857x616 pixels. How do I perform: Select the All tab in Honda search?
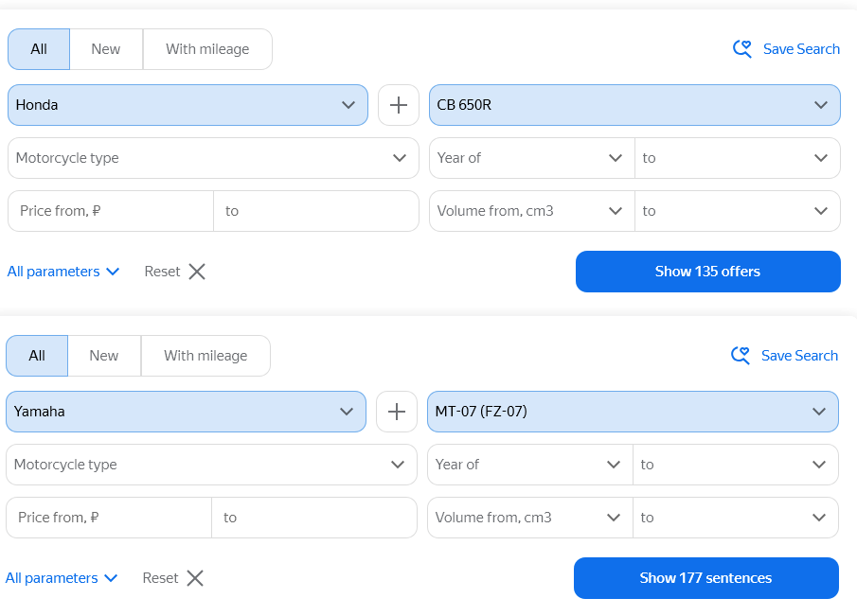[x=39, y=49]
